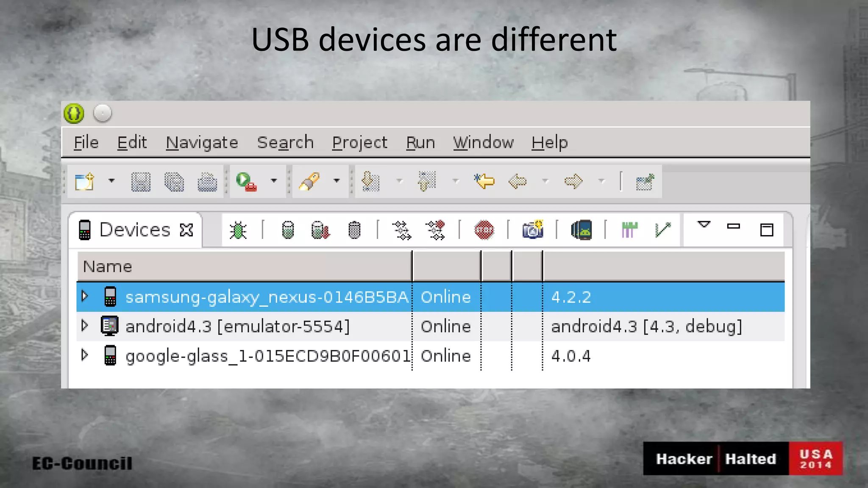Click the 4.2.2 version cell

[x=571, y=297]
